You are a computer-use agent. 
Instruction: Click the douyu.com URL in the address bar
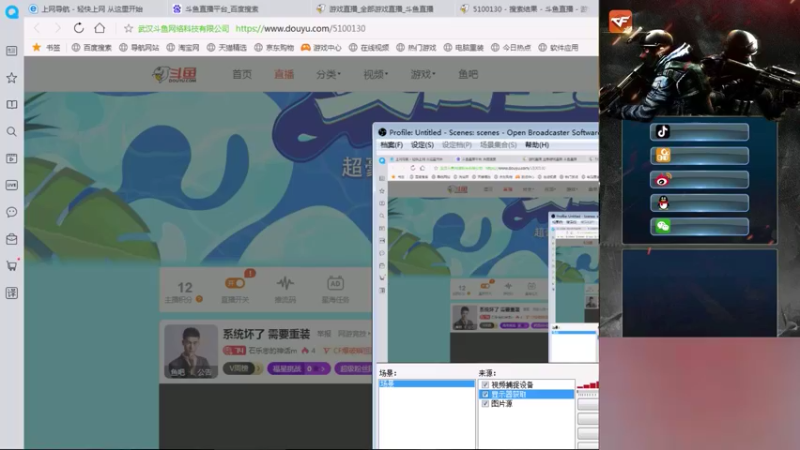(x=300, y=29)
